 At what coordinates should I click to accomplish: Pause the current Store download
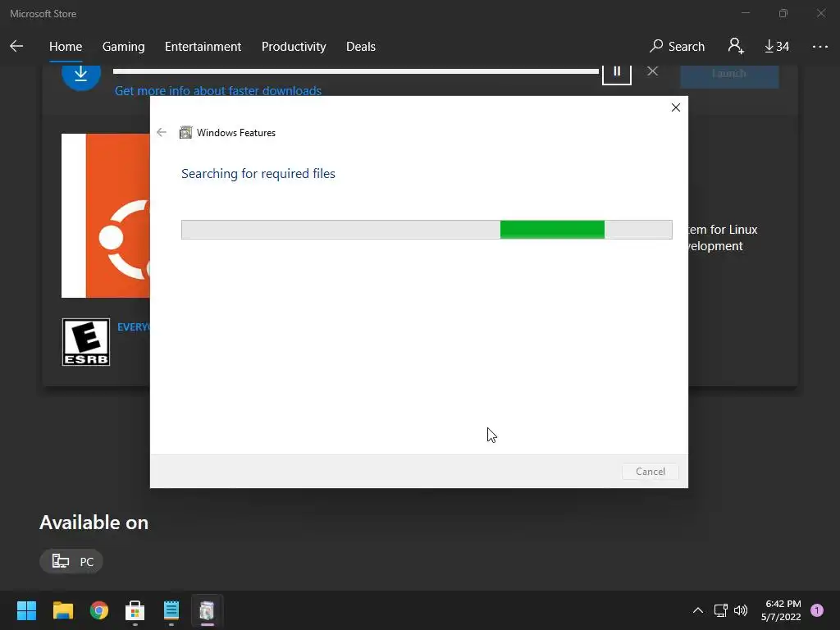pyautogui.click(x=617, y=74)
